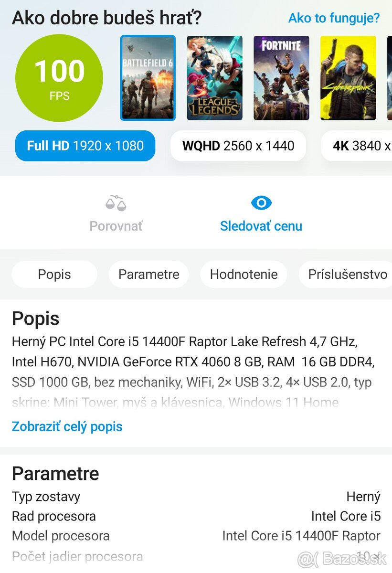Click the Porovnať comparison scales icon

(x=116, y=202)
